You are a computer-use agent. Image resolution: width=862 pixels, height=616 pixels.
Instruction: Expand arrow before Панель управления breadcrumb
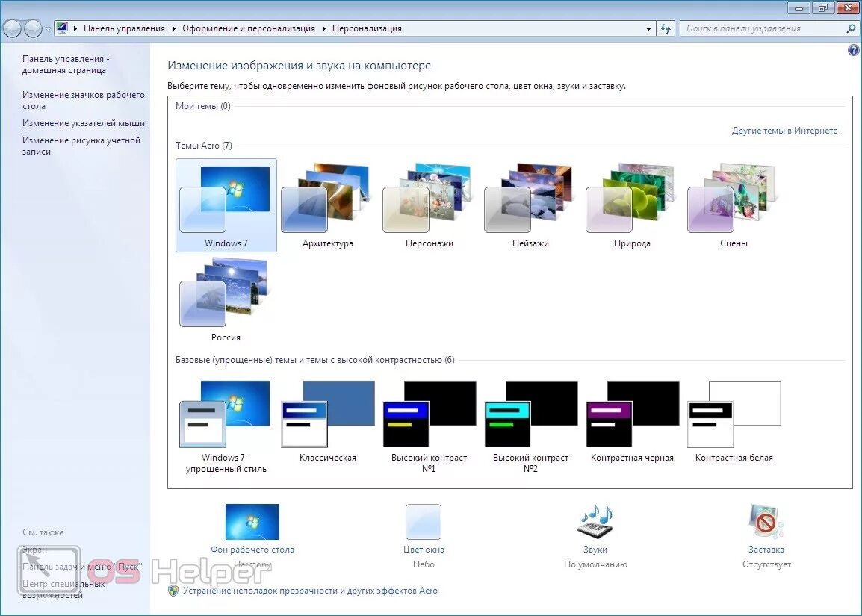pos(75,28)
